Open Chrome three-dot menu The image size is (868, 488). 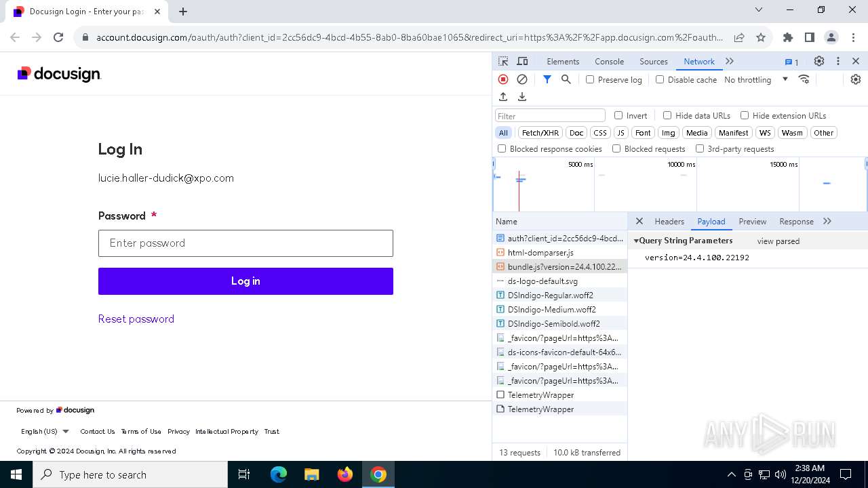(852, 38)
